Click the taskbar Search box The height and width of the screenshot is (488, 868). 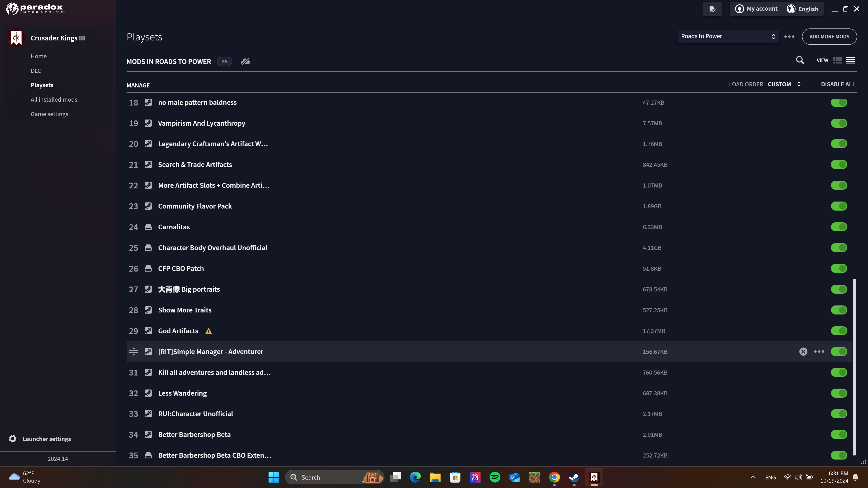click(335, 477)
